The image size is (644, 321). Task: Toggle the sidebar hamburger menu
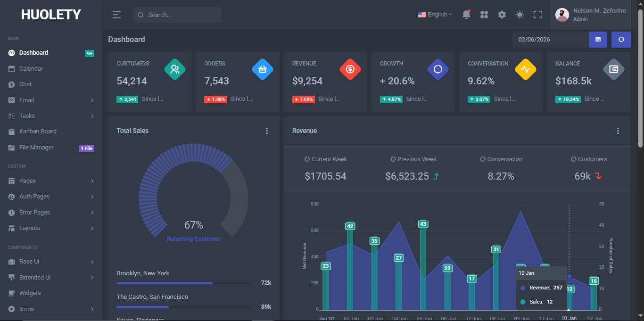click(116, 15)
